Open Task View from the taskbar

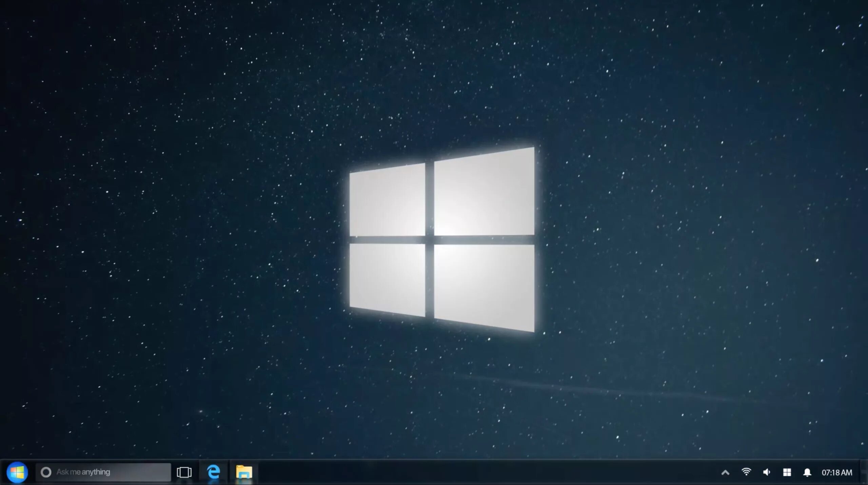click(184, 472)
